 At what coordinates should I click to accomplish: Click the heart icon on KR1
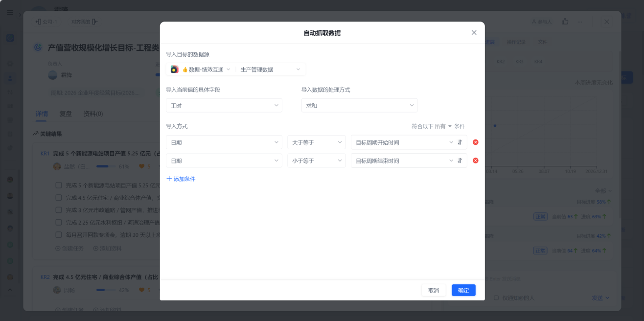pos(142,166)
